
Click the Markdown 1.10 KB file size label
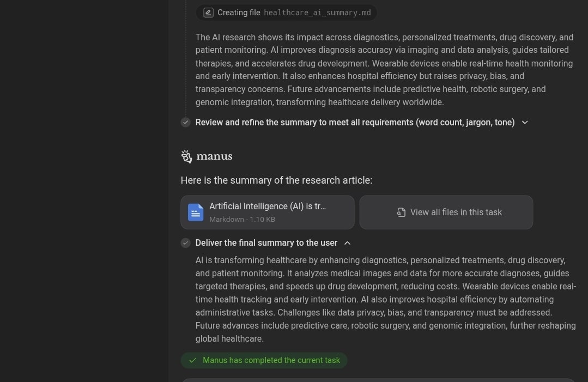coord(243,219)
